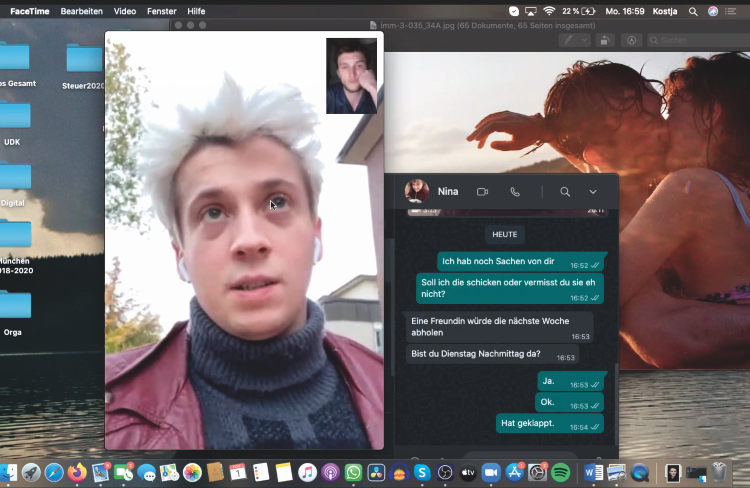Open Firefox from the Dock
The image size is (750, 488).
(77, 473)
